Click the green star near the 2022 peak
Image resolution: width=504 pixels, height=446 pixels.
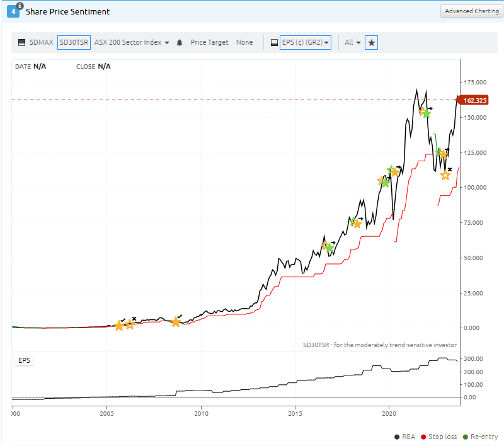(427, 113)
